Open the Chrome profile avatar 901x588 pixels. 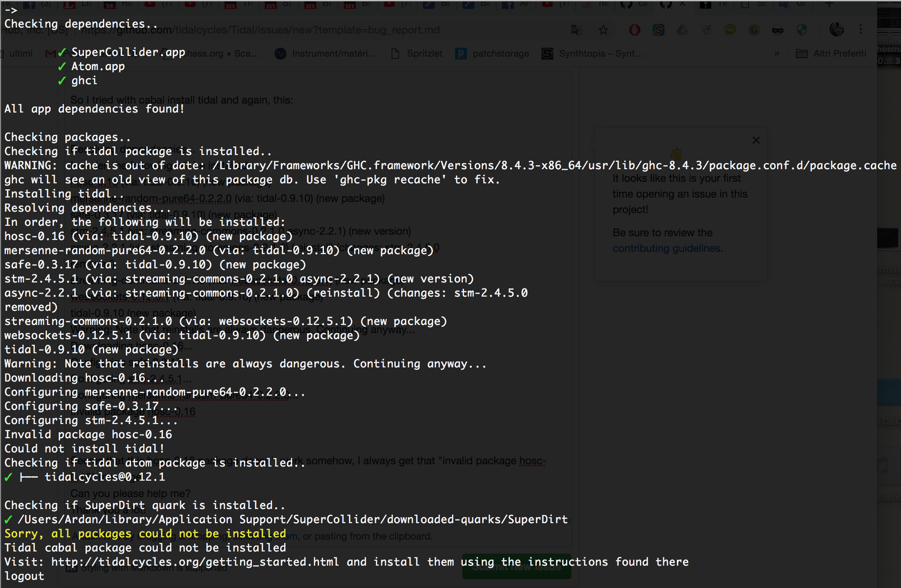point(837,29)
